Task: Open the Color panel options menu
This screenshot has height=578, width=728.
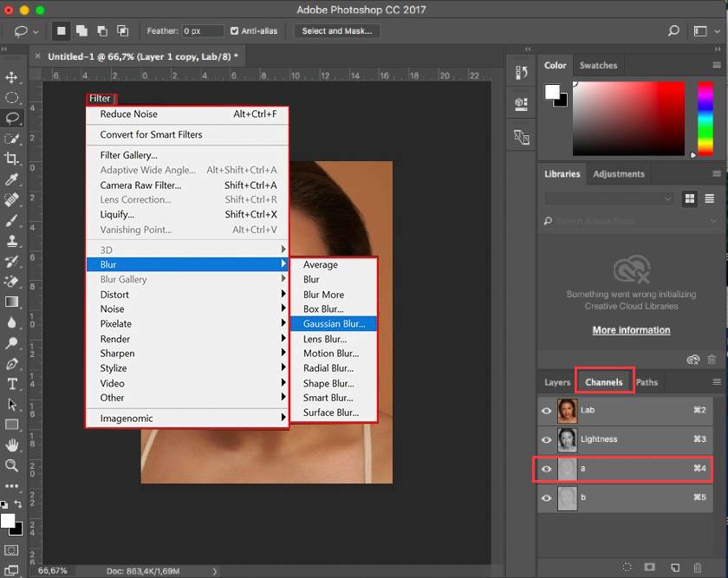Action: coord(717,65)
